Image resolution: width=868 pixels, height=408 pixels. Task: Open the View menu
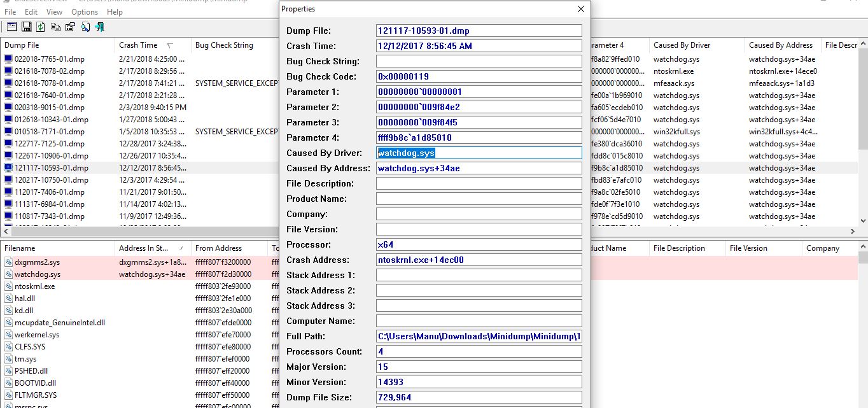[55, 12]
